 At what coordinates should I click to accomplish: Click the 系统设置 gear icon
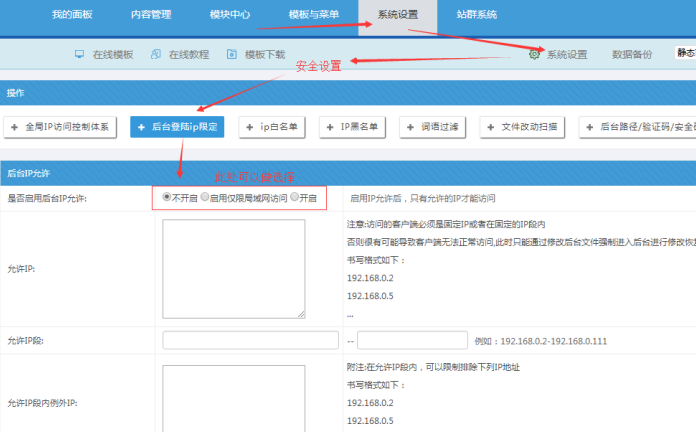pyautogui.click(x=534, y=54)
